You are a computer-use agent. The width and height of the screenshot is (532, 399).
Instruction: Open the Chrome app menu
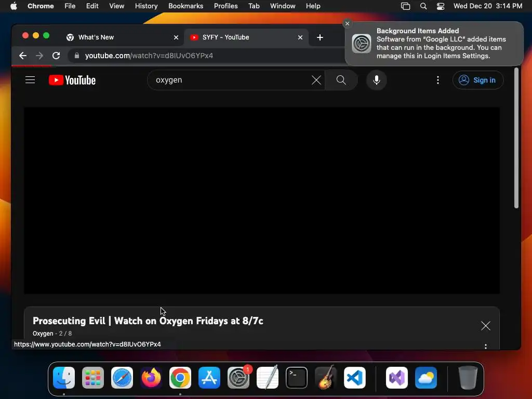[41, 6]
